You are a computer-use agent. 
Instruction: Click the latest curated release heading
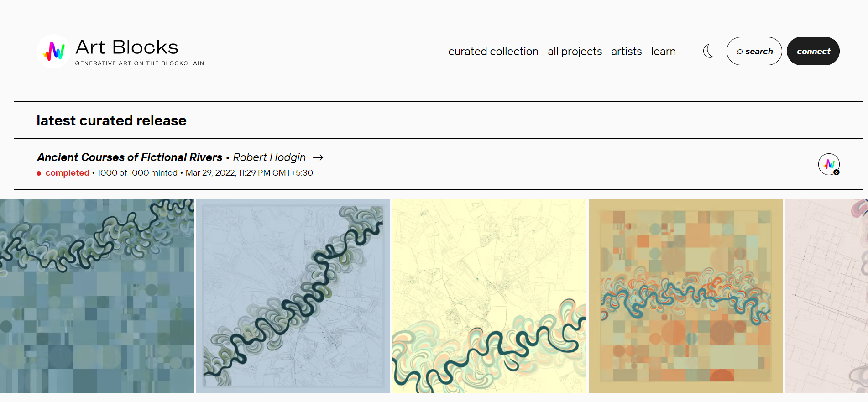pyautogui.click(x=111, y=120)
